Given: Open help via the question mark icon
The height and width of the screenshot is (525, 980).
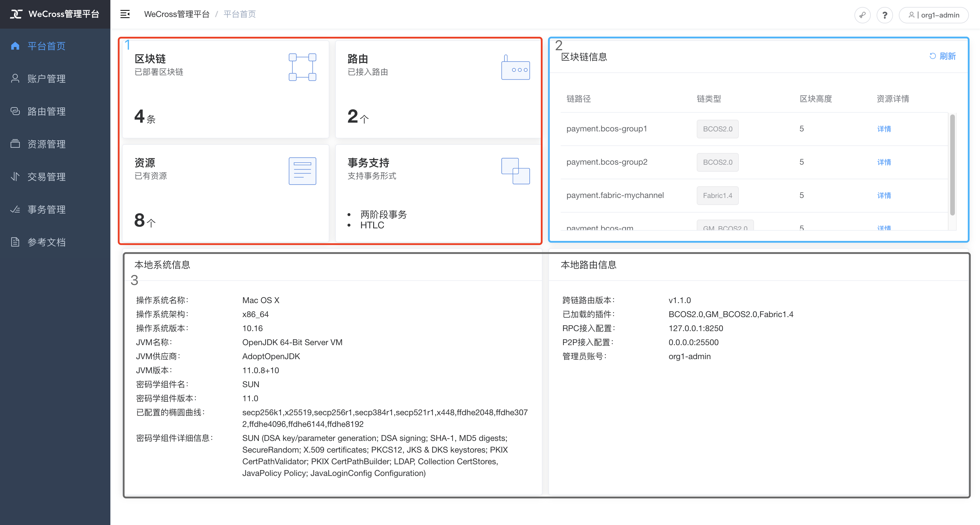Looking at the screenshot, I should click(x=885, y=15).
